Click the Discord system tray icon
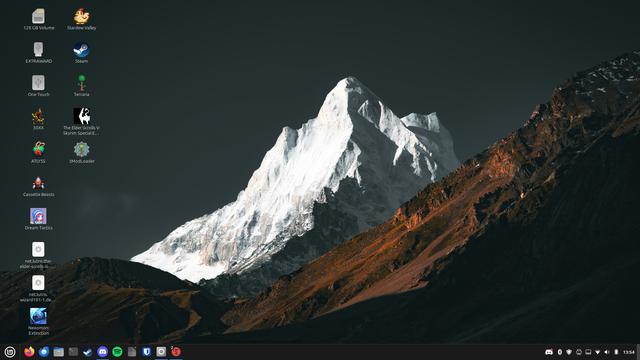The height and width of the screenshot is (360, 640). point(549,352)
